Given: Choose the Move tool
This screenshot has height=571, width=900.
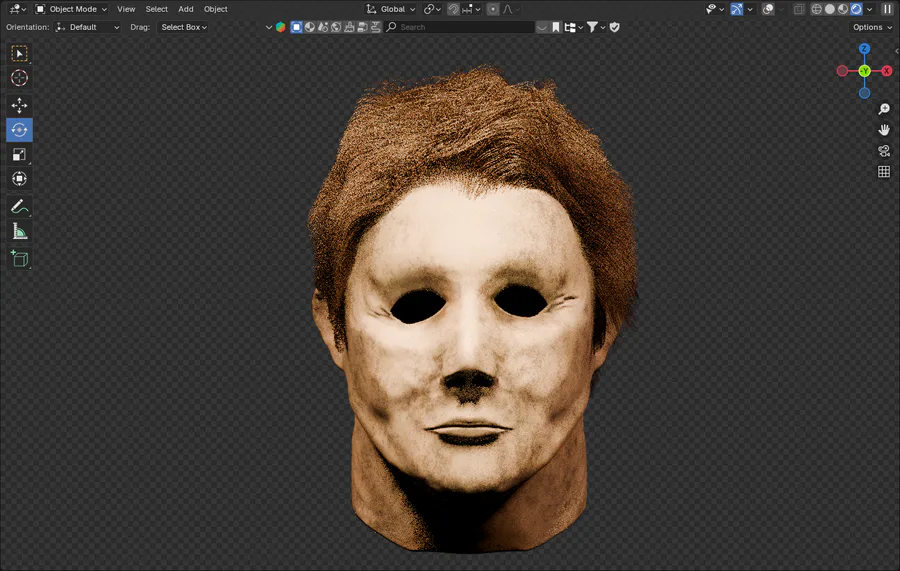Looking at the screenshot, I should point(19,106).
